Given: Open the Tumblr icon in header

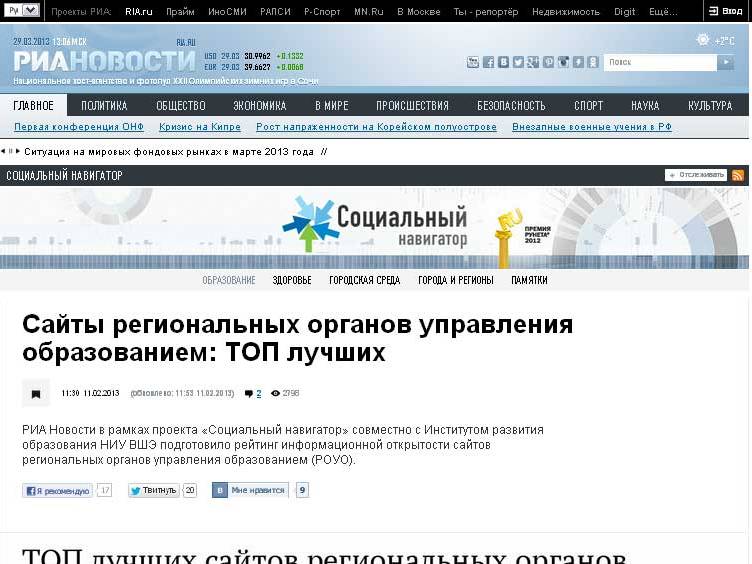Looking at the screenshot, I should [x=578, y=62].
